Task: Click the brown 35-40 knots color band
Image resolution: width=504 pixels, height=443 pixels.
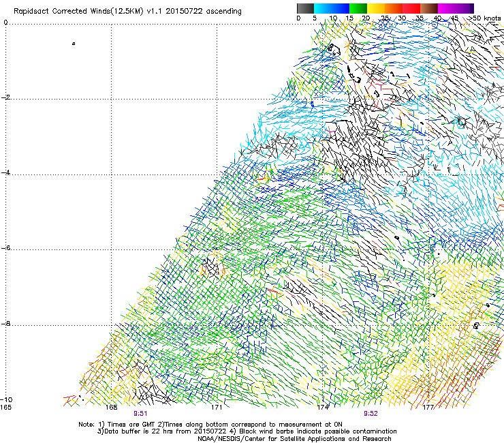Action: point(429,8)
